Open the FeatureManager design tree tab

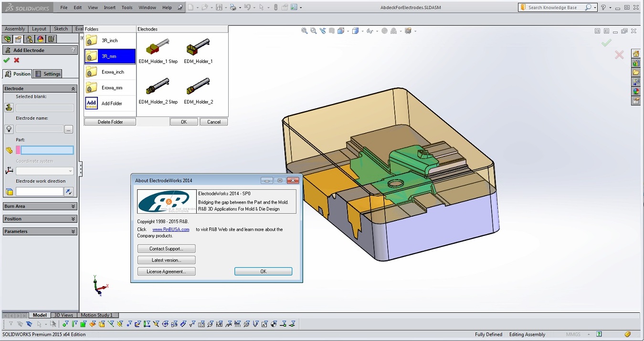(x=7, y=39)
